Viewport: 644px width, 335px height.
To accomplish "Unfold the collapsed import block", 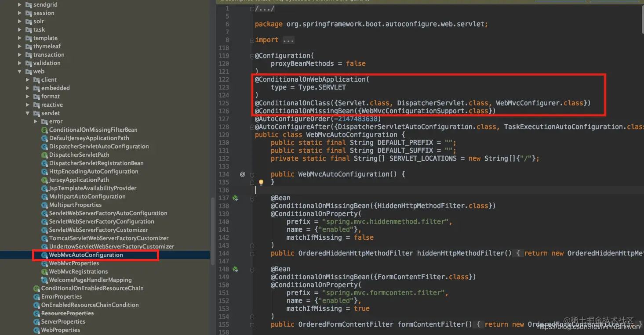I will pos(252,40).
